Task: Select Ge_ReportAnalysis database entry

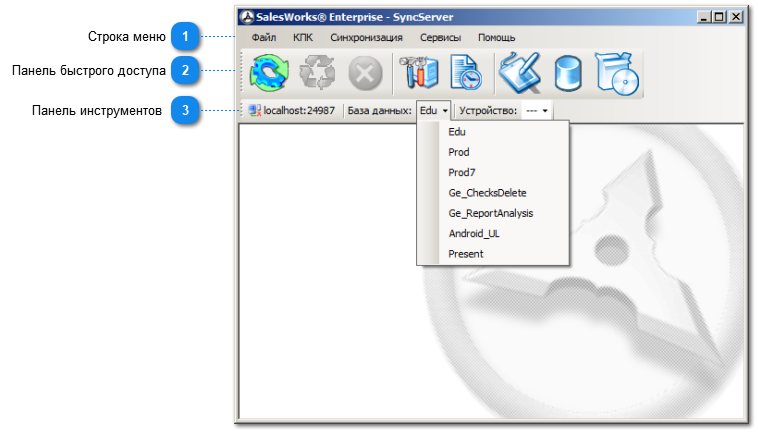Action: [493, 213]
